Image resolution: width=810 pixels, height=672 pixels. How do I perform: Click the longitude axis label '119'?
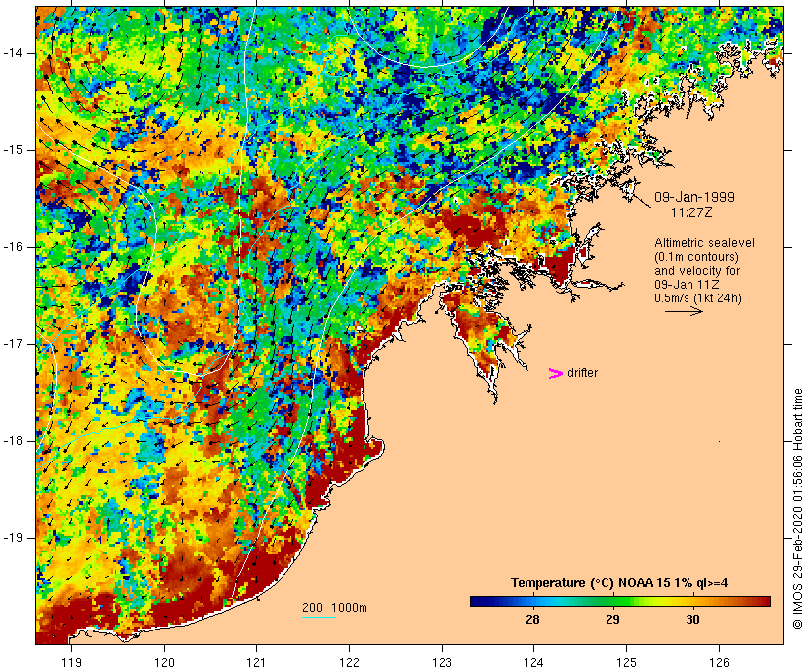[x=71, y=662]
